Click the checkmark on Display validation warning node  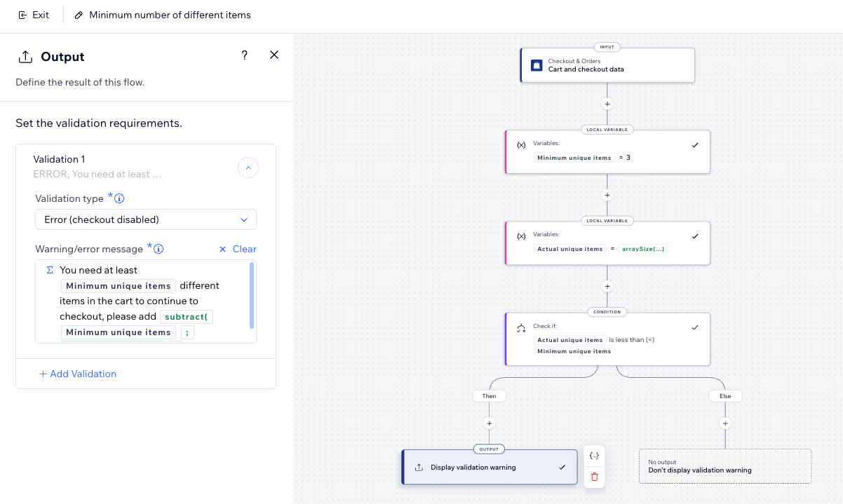(x=561, y=466)
